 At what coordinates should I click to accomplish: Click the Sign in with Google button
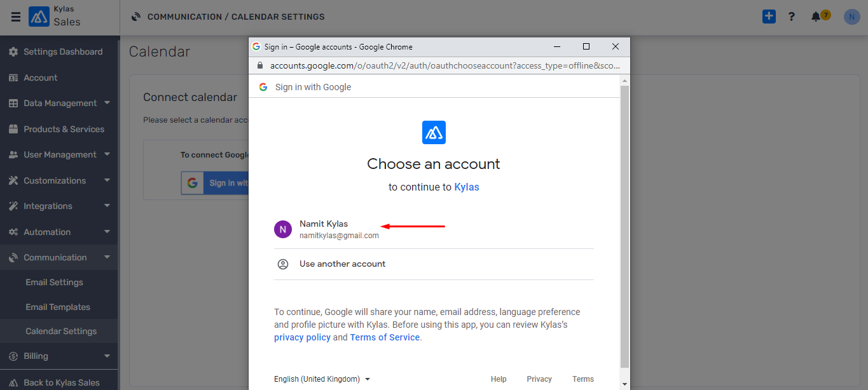click(215, 183)
